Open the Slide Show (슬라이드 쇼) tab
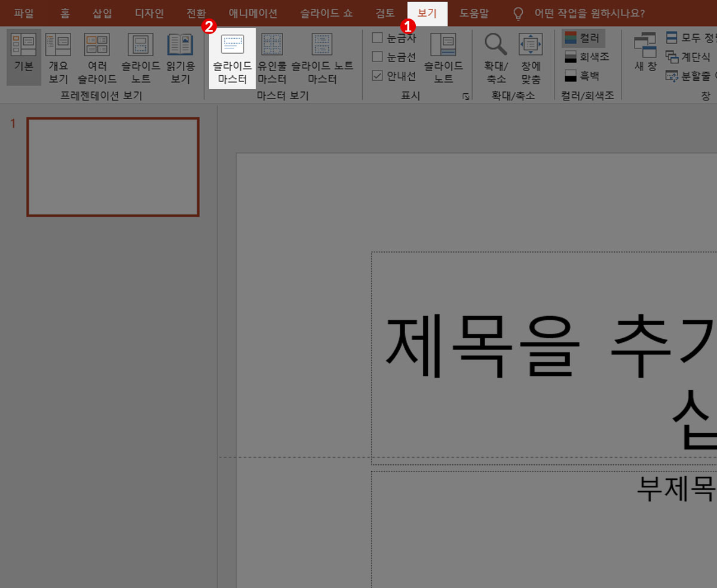Viewport: 717px width, 588px height. (x=327, y=13)
